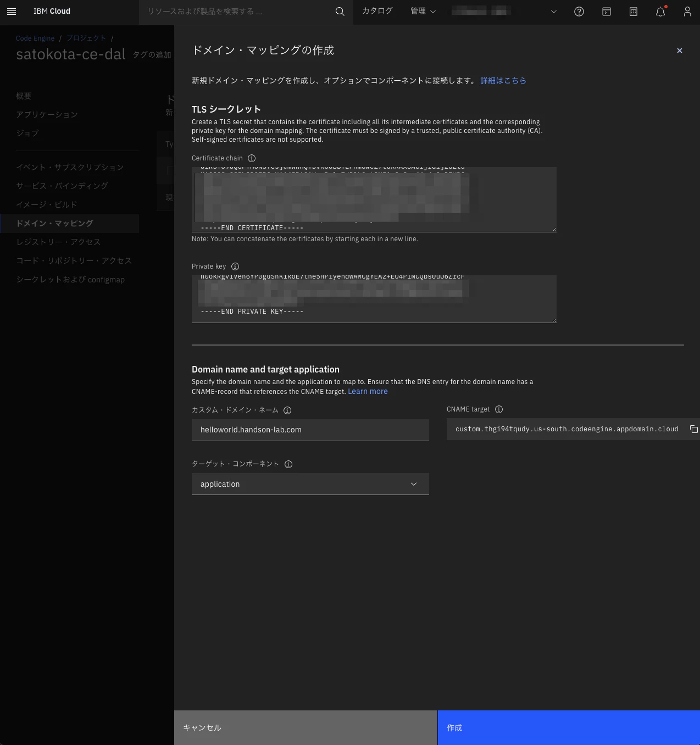Open the cost estimator calculator icon

click(x=634, y=12)
